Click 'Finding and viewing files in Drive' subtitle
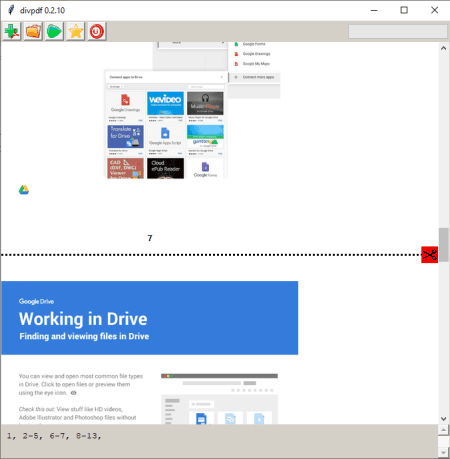 pyautogui.click(x=84, y=336)
